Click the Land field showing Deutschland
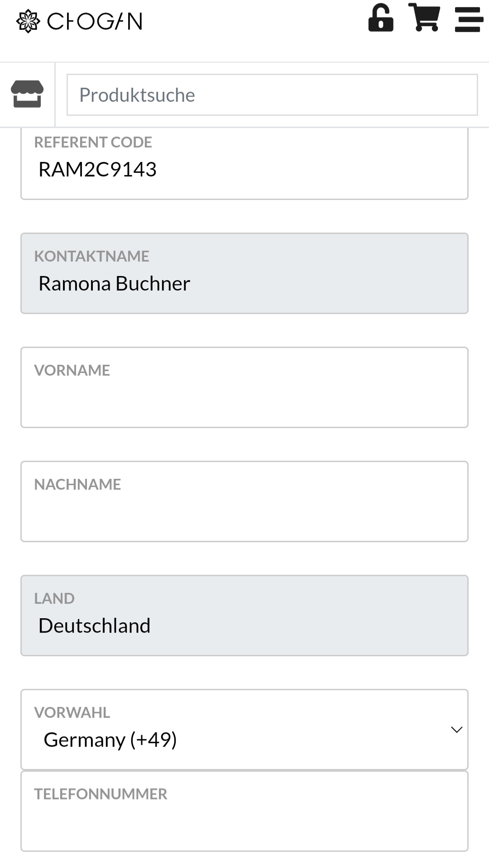This screenshot has width=489, height=868. pos(244,615)
